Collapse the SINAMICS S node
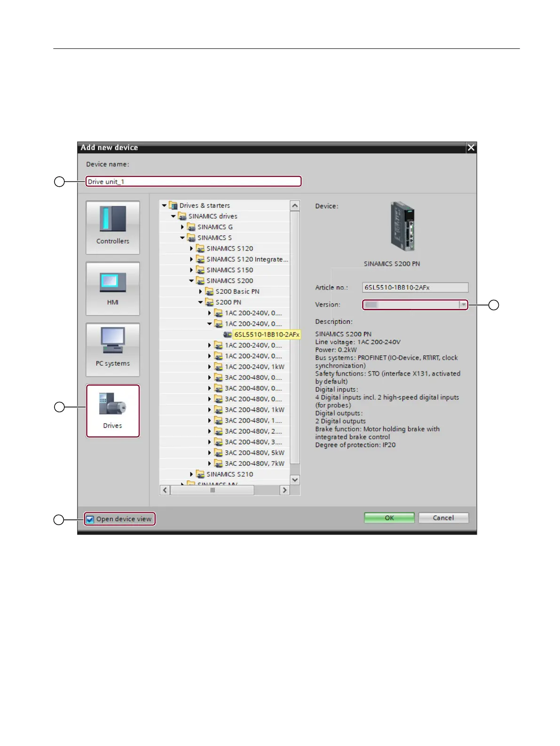Viewport: 560px width, 746px height. tap(182, 238)
